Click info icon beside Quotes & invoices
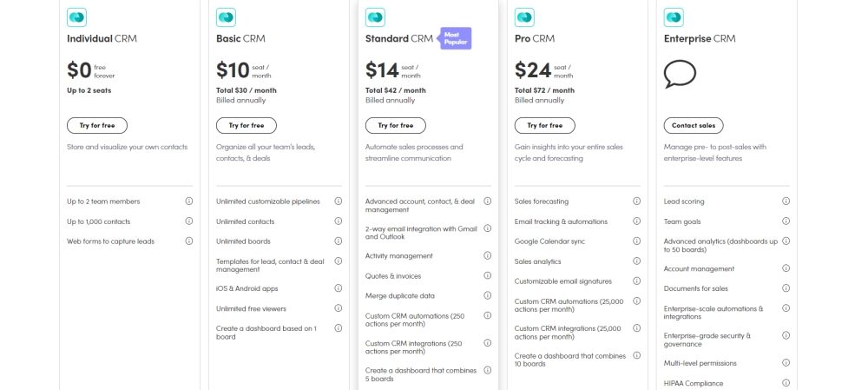Viewport: 868px width, 390px height. click(487, 276)
